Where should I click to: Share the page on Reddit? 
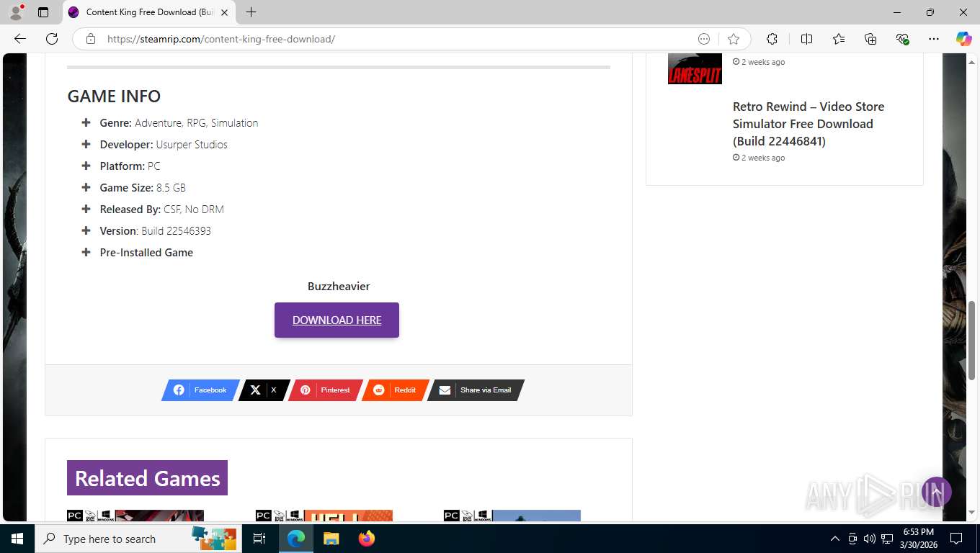[x=395, y=390]
